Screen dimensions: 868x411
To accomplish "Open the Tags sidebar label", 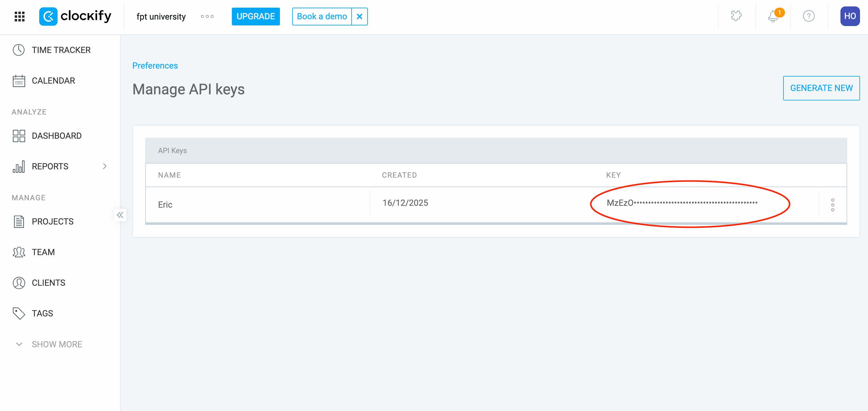I will click(x=43, y=313).
